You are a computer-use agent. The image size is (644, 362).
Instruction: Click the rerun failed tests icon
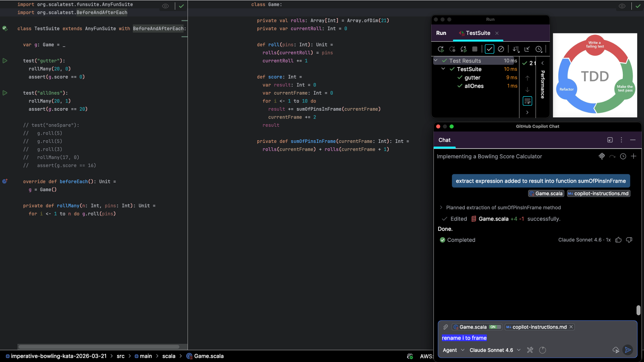[x=452, y=49]
